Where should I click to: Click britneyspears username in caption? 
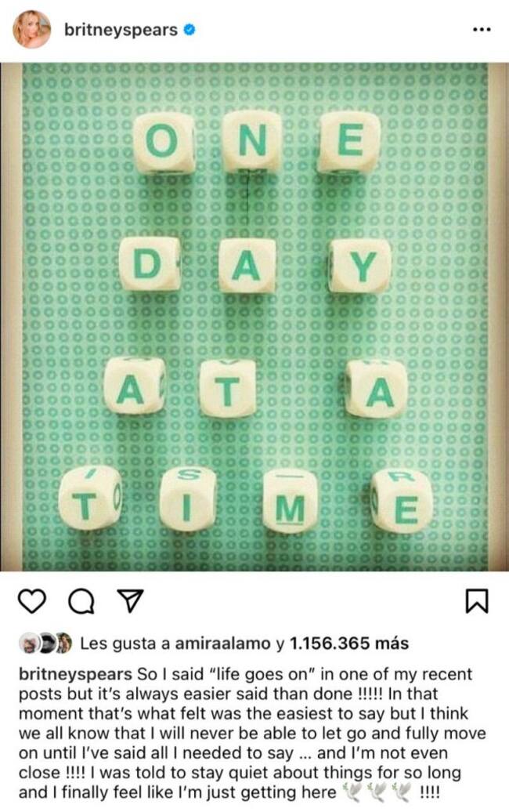coord(75,674)
